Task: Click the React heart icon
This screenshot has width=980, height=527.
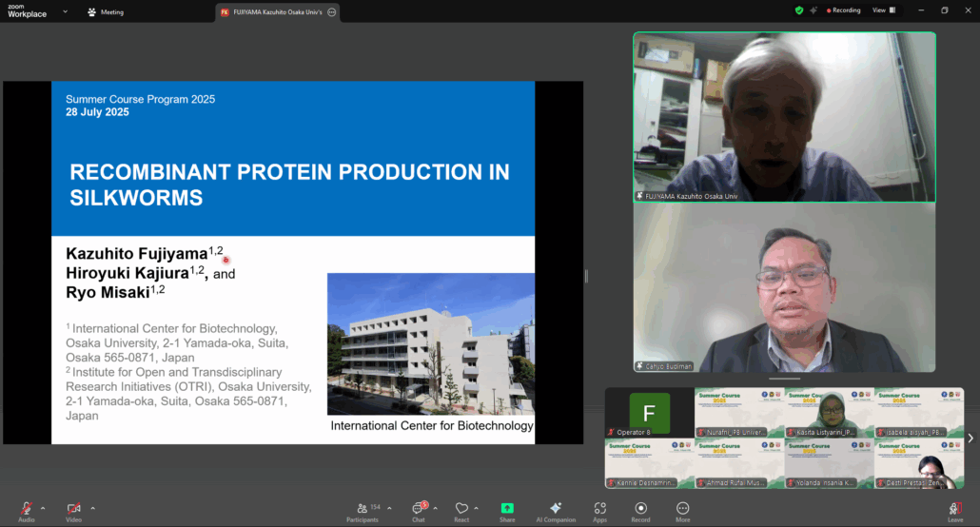Action: (461, 509)
